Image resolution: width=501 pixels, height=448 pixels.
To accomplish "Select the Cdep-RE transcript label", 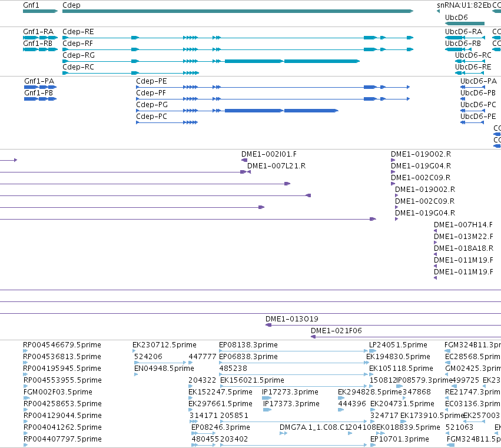I will pyautogui.click(x=78, y=32).
